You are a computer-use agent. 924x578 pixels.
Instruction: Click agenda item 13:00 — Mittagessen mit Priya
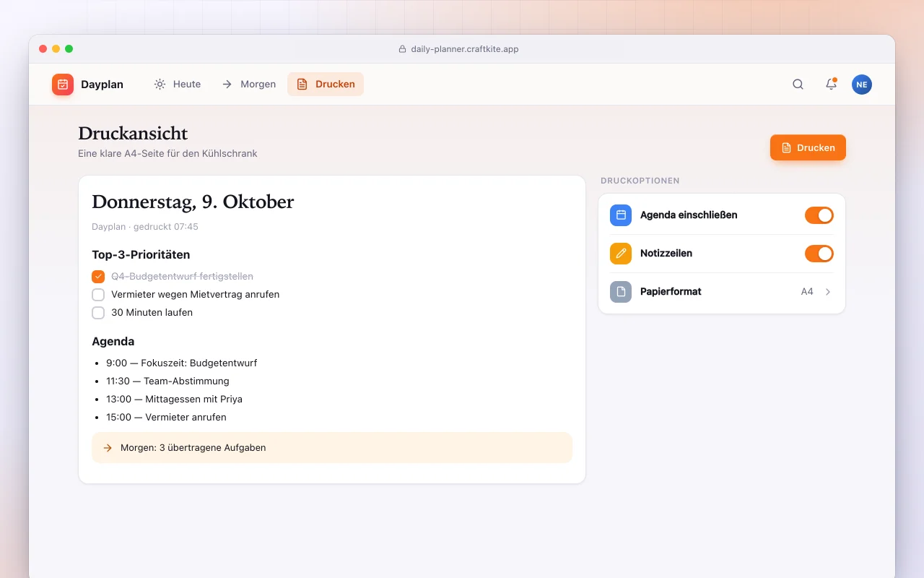[174, 400]
